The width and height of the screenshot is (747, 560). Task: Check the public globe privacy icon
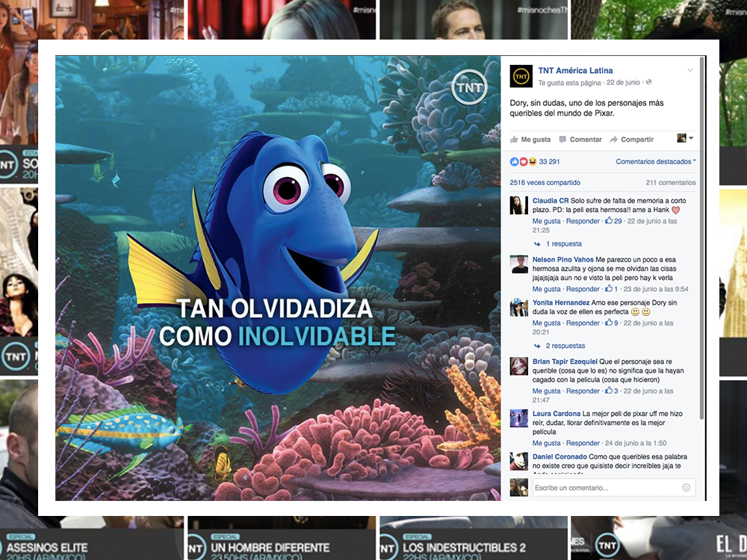tap(648, 82)
